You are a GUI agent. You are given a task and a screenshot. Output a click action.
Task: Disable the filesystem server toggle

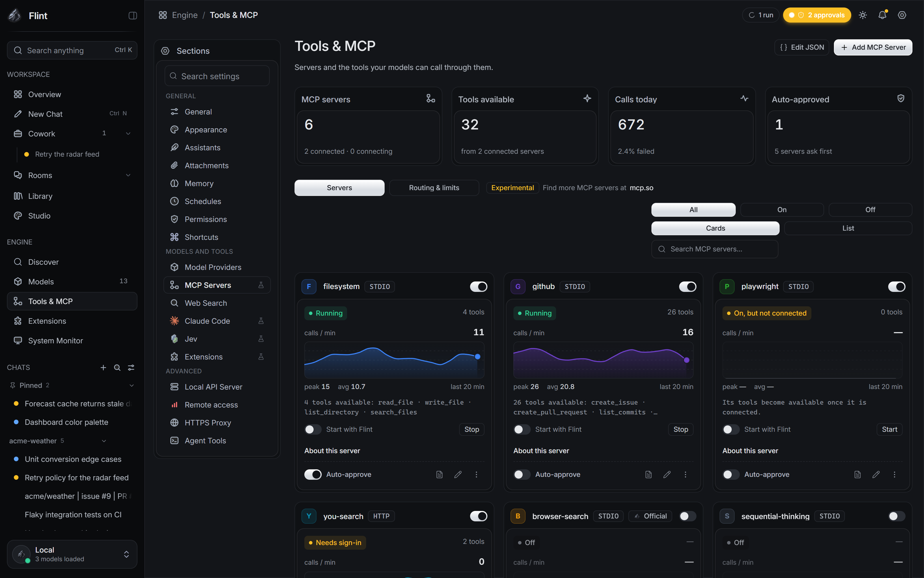point(478,287)
